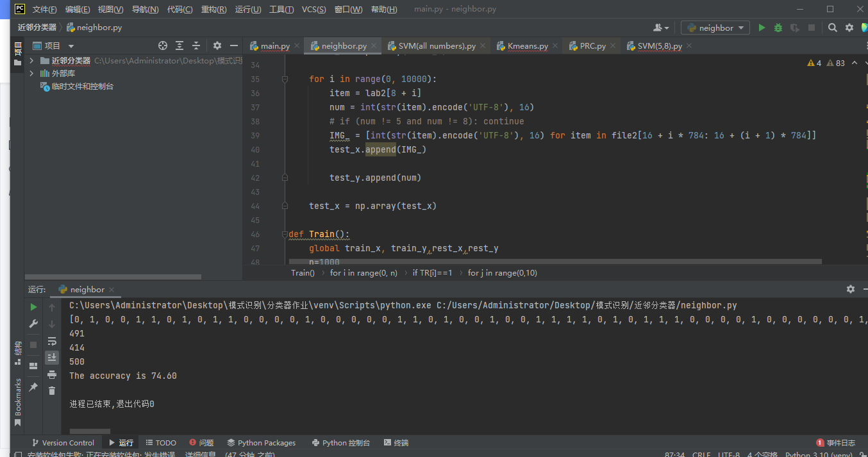This screenshot has height=457, width=868.
Task: Run the neighbor configuration with green play button
Action: pos(762,28)
